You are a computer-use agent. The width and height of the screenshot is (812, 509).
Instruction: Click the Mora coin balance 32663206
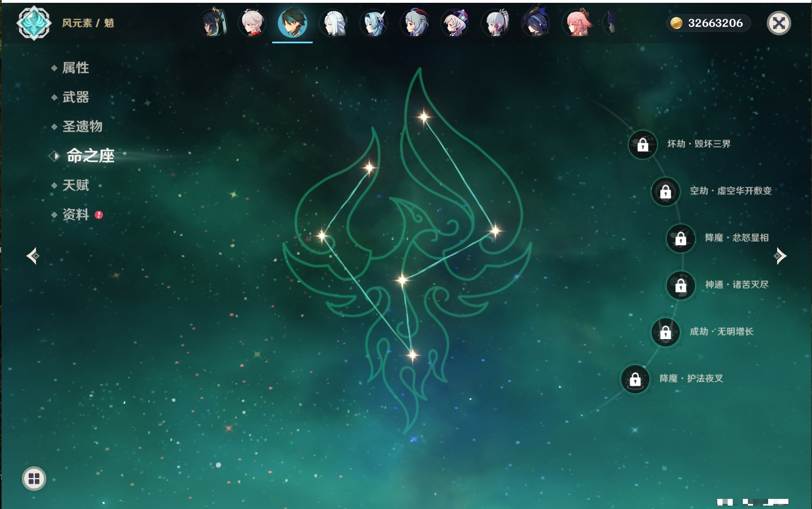[x=709, y=23]
